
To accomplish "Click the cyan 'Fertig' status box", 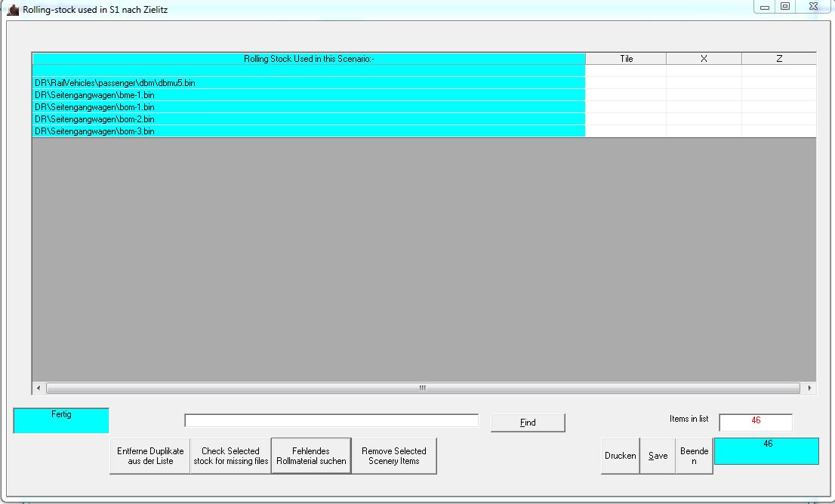I will [x=61, y=420].
